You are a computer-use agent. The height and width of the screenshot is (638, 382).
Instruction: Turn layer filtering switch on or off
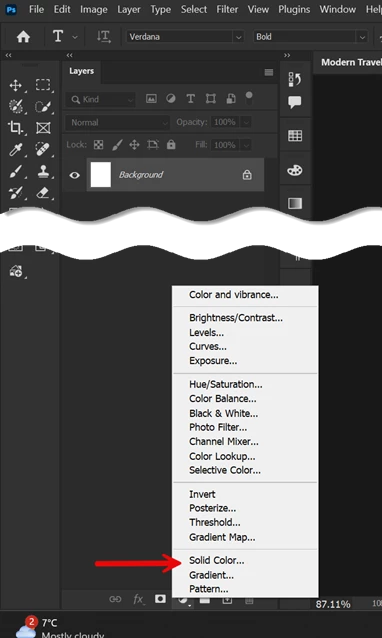[249, 98]
